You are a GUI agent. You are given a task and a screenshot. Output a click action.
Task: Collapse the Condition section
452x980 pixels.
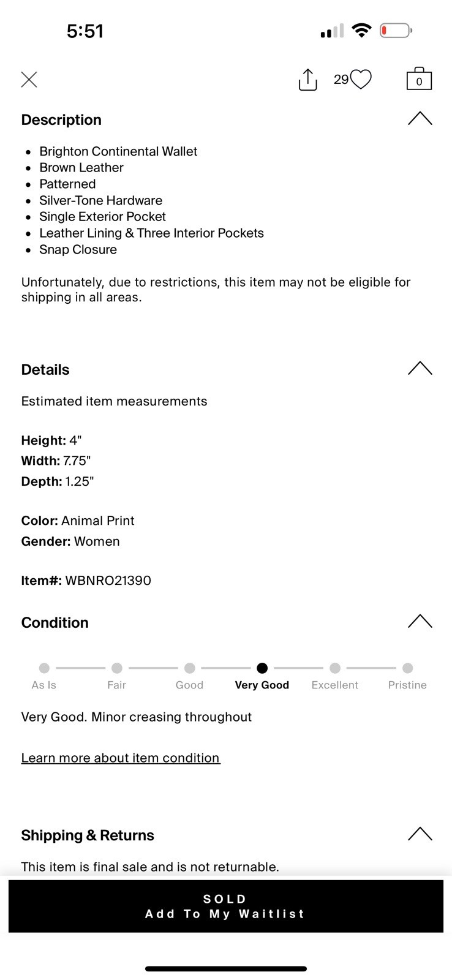[420, 622]
